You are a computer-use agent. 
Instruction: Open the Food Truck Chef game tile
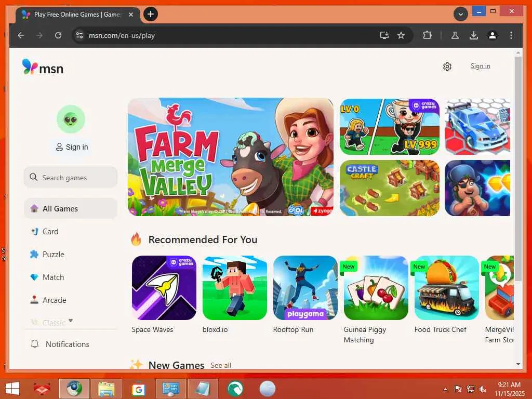coord(446,288)
